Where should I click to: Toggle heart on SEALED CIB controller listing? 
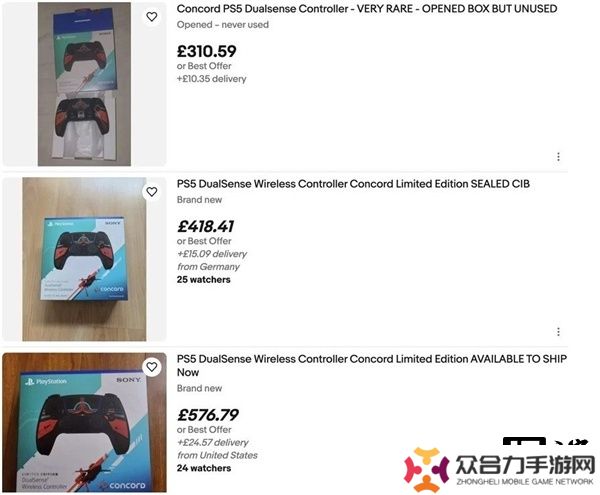tap(152, 192)
